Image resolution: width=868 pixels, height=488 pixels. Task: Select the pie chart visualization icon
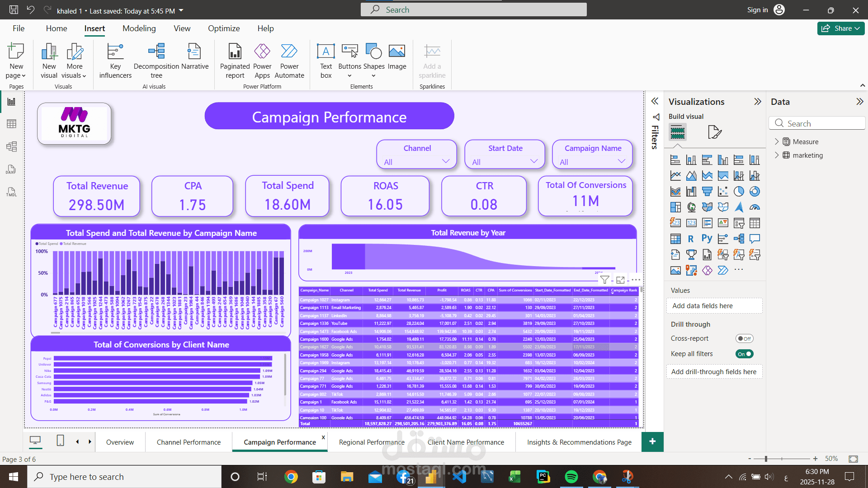[x=739, y=192]
